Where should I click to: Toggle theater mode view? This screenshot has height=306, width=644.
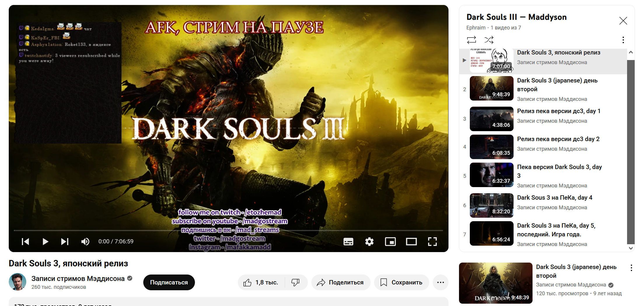click(411, 242)
